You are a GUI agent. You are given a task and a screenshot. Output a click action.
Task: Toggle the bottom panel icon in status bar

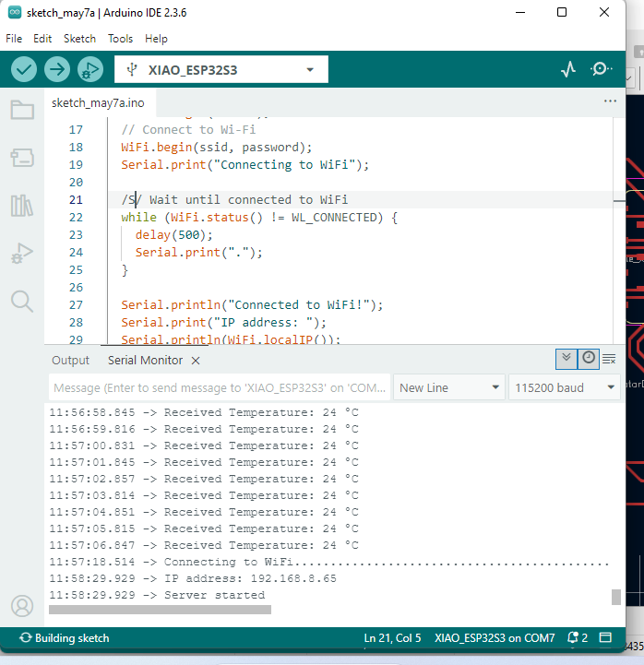pos(605,637)
